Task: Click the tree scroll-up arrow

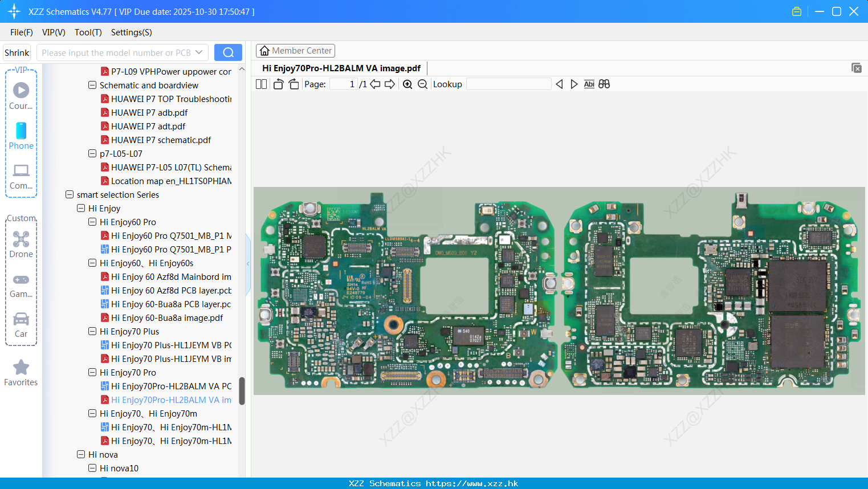Action: click(242, 70)
